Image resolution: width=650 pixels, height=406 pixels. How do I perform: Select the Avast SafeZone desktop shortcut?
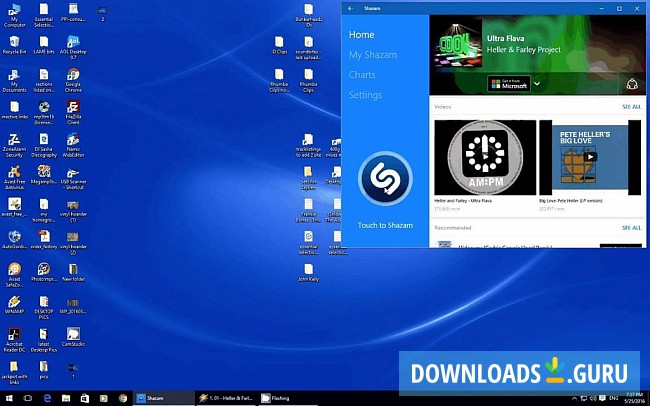point(15,275)
